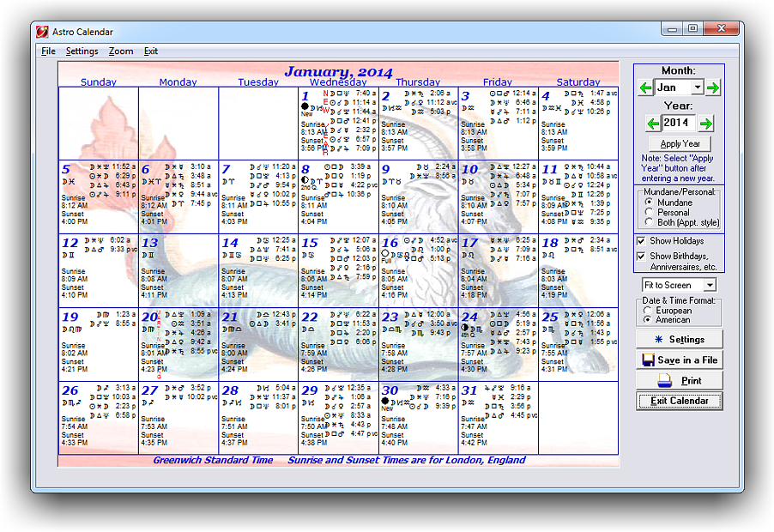Select European date and time format

click(x=648, y=311)
